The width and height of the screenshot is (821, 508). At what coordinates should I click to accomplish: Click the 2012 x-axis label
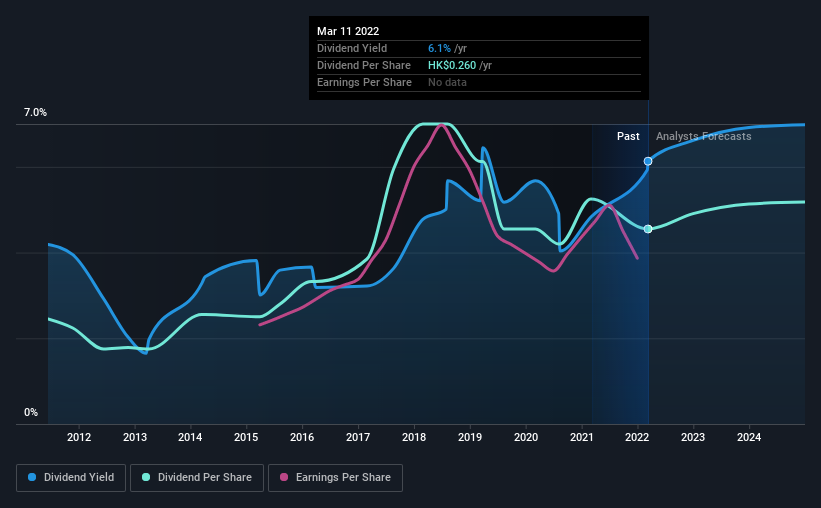coord(79,437)
